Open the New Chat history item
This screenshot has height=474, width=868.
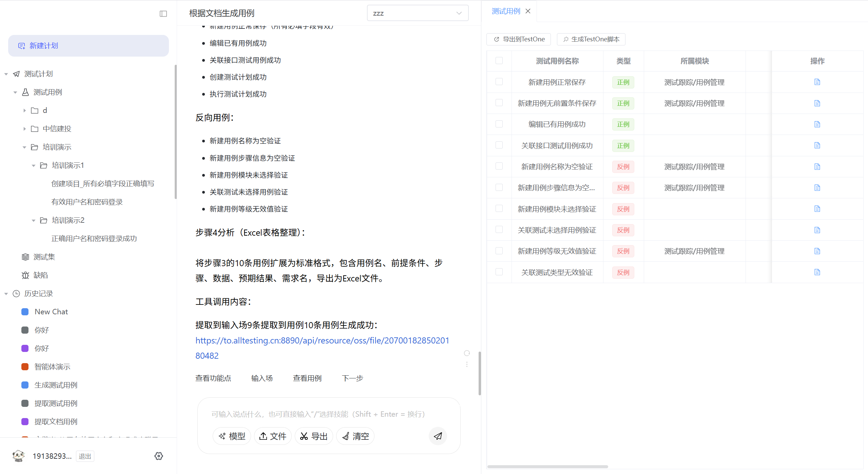point(51,312)
